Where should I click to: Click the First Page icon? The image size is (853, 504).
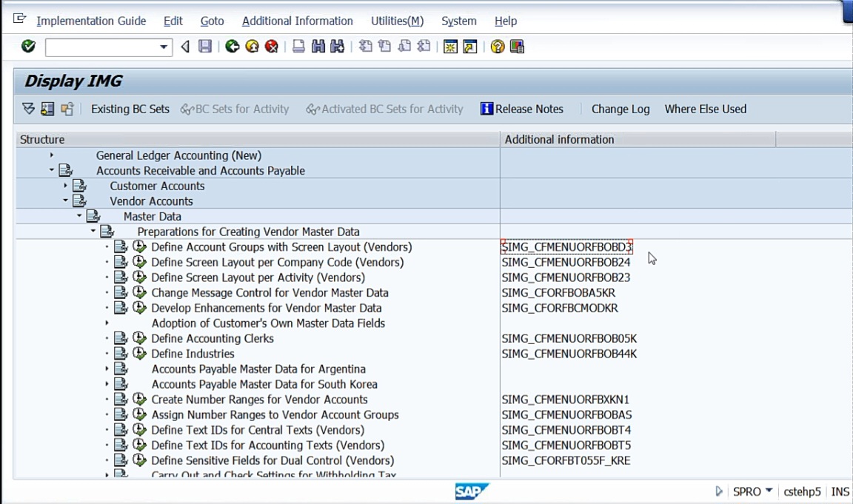[x=366, y=47]
